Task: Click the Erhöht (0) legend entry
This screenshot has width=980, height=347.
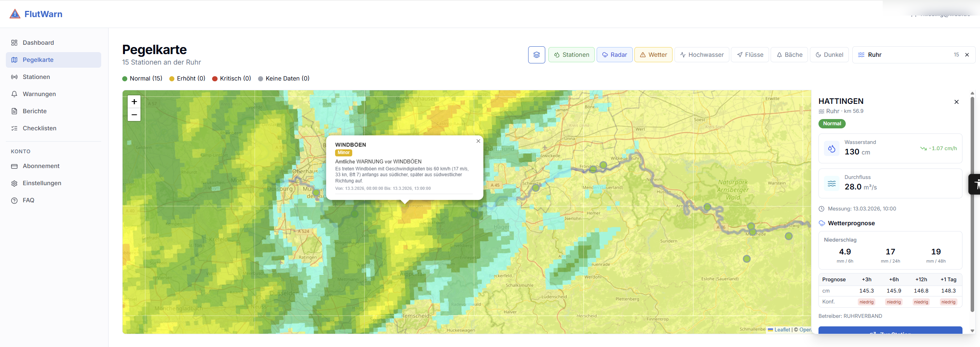Action: coord(187,79)
